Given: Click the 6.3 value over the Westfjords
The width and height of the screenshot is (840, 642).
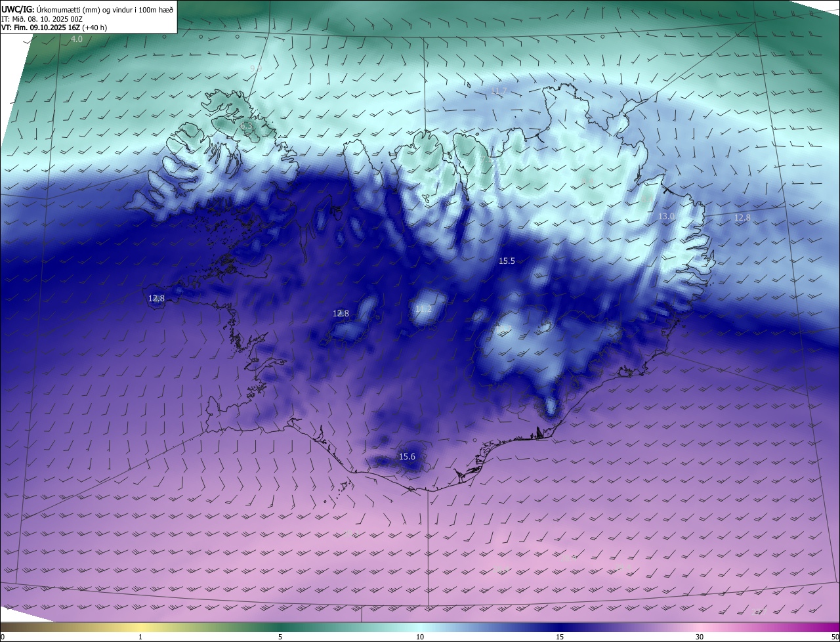Looking at the screenshot, I should [x=246, y=125].
